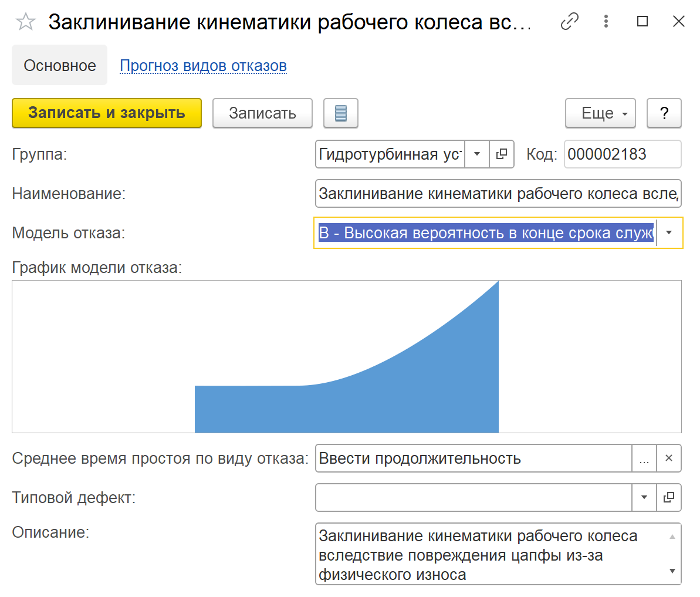Open Прогноз видов отказов link
Screen dimensions: 700x597
pos(203,66)
